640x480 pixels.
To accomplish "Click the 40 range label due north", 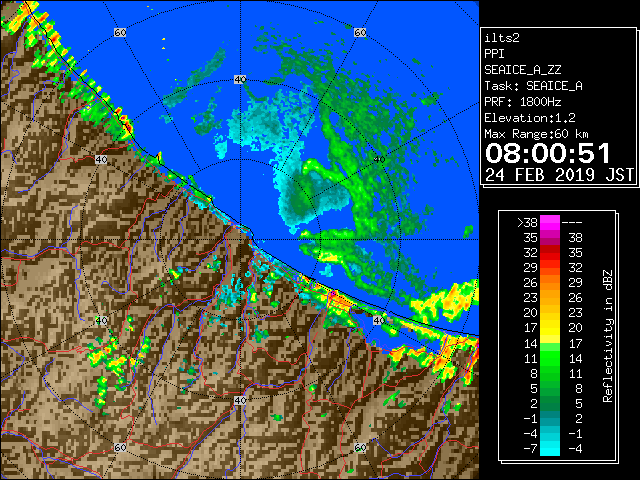I will [240, 80].
